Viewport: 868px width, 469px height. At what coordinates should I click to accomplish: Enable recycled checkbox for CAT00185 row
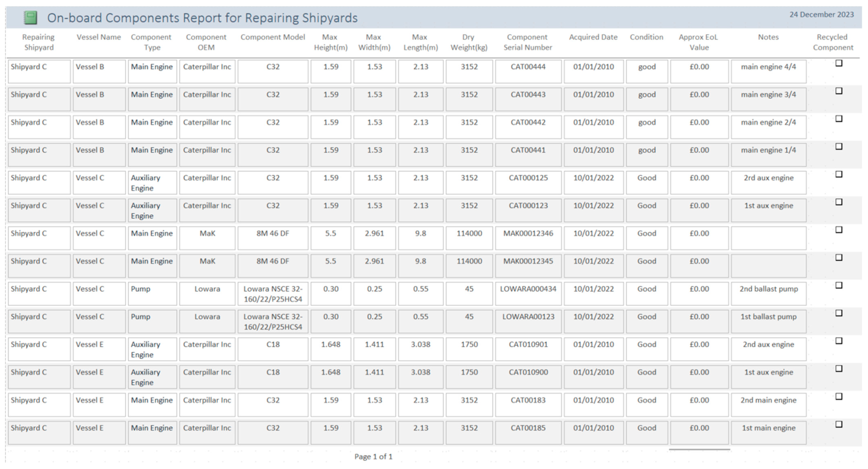coord(839,424)
